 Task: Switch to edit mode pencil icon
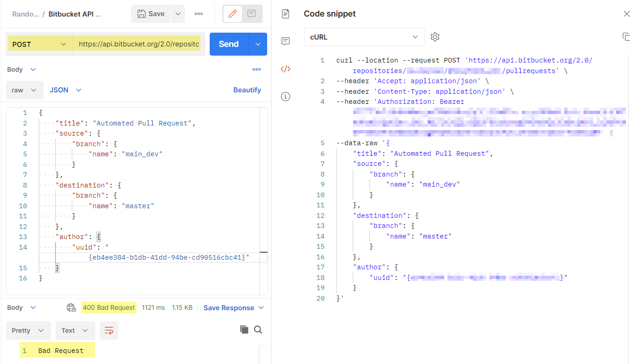[233, 14]
